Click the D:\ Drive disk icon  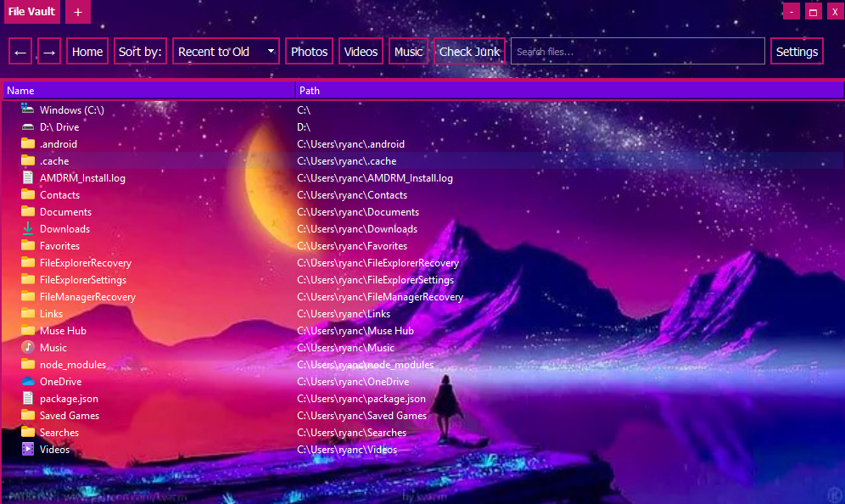27,126
